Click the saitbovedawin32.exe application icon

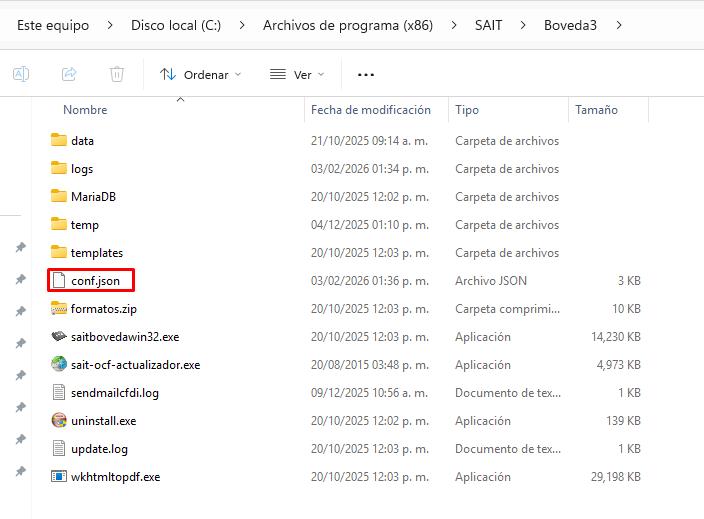(59, 337)
